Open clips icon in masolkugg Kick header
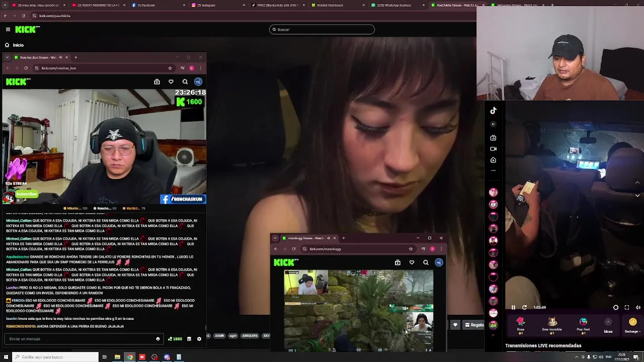The height and width of the screenshot is (362, 644). (x=397, y=262)
